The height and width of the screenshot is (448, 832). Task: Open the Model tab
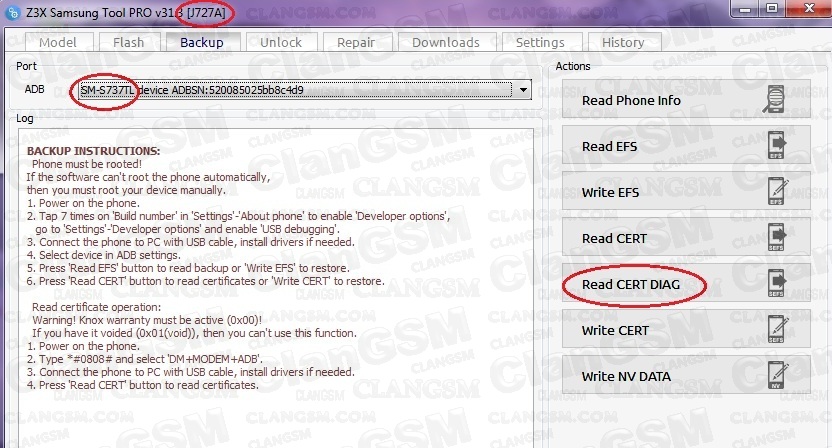pos(58,42)
